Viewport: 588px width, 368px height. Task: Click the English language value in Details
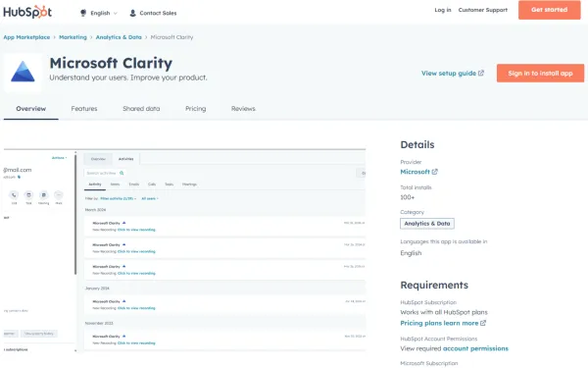coord(411,253)
